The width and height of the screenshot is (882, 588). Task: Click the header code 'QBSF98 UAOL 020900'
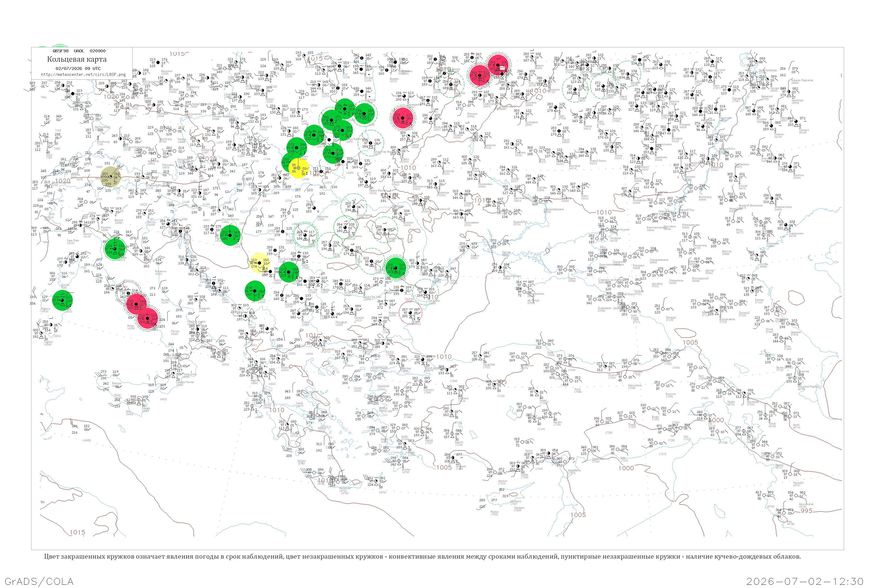tap(79, 51)
